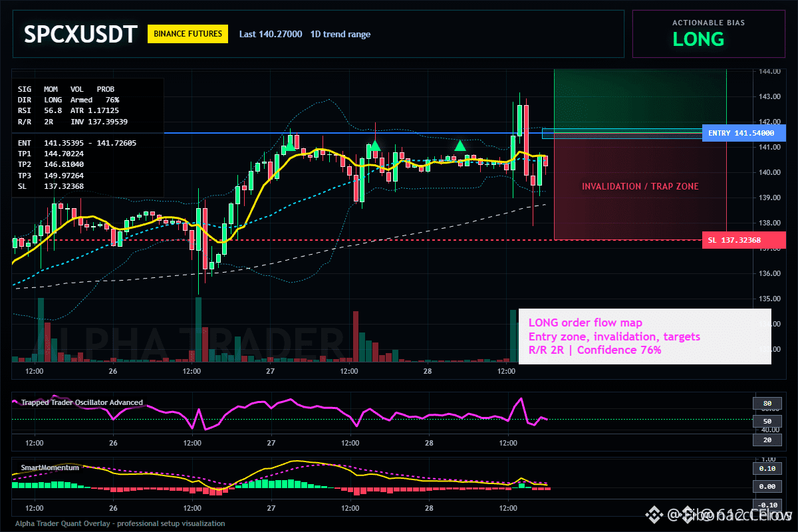Viewport: 798px width, 532px height.
Task: Click the 26 date label under main chart
Action: pyautogui.click(x=113, y=371)
